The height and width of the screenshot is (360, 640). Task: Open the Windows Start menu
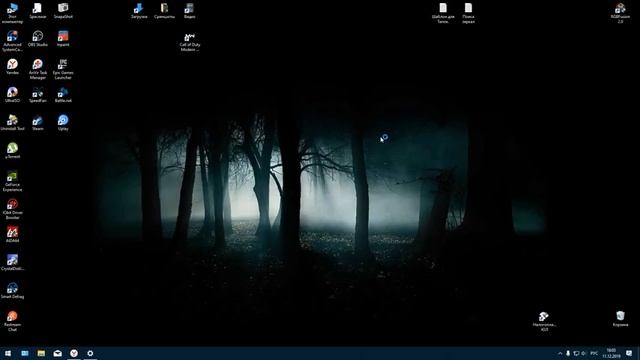click(x=8, y=353)
